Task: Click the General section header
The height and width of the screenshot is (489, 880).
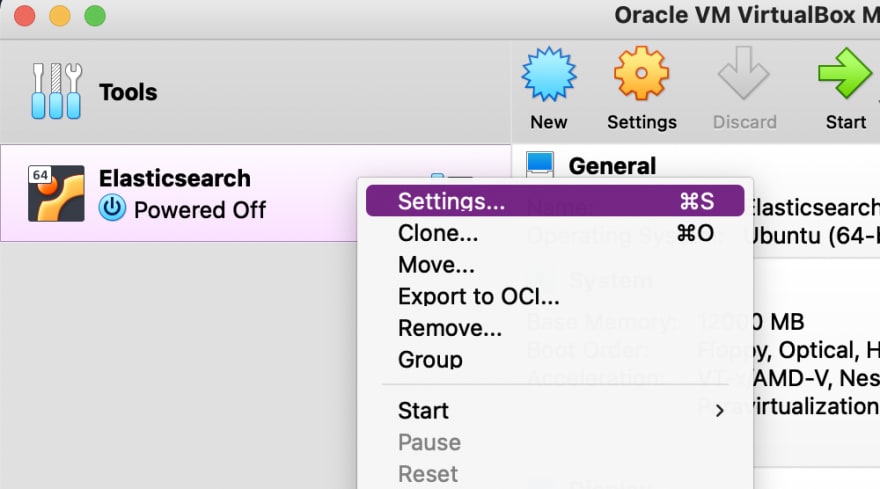Action: click(x=612, y=166)
